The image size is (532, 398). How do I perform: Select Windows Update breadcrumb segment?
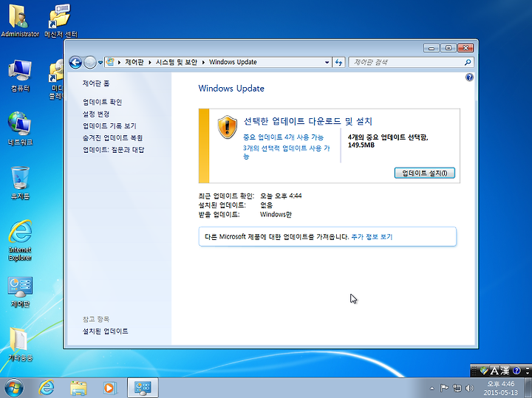point(233,62)
